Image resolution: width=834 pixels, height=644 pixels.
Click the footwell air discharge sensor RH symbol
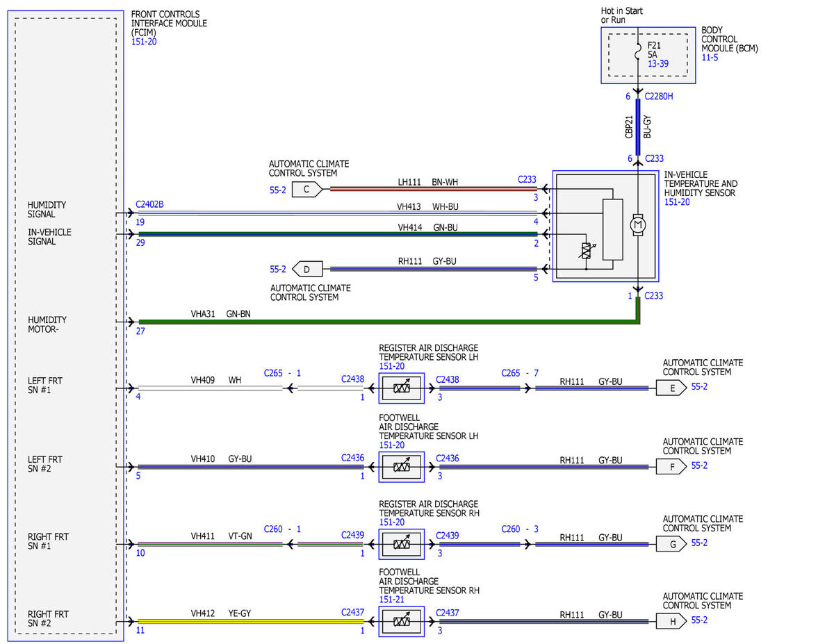[x=401, y=621]
